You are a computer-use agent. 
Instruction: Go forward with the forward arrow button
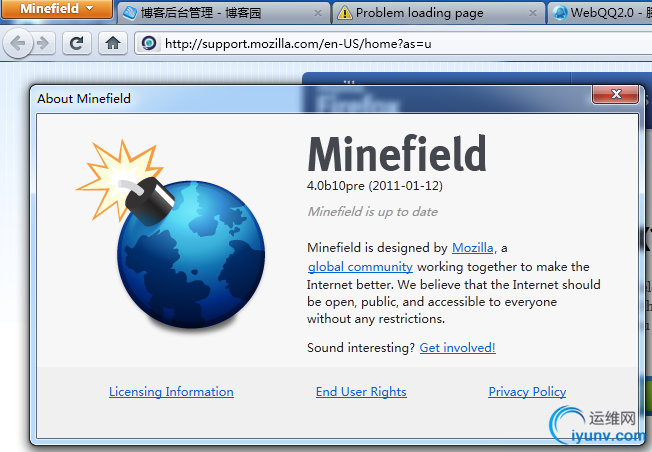tap(43, 43)
